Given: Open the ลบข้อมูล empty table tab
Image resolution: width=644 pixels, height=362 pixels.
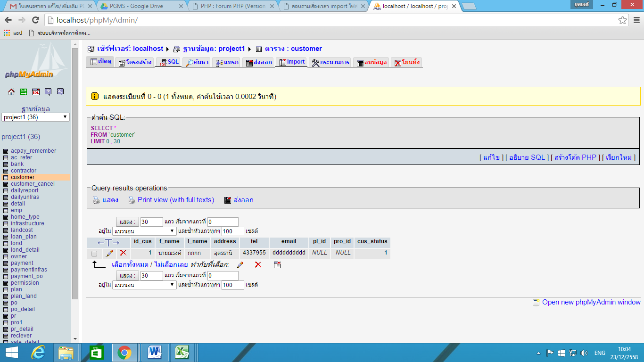Looking at the screenshot, I should tap(371, 62).
